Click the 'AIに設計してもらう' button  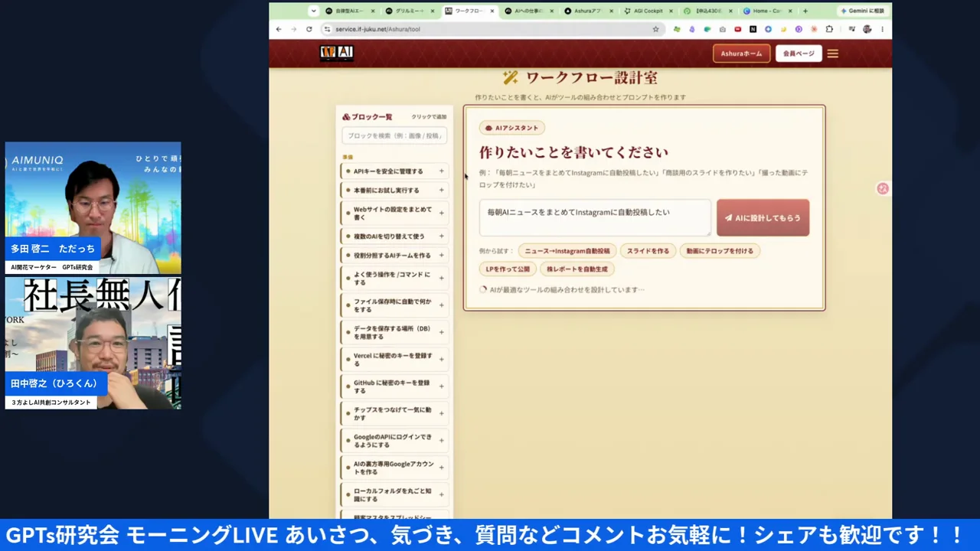(763, 218)
